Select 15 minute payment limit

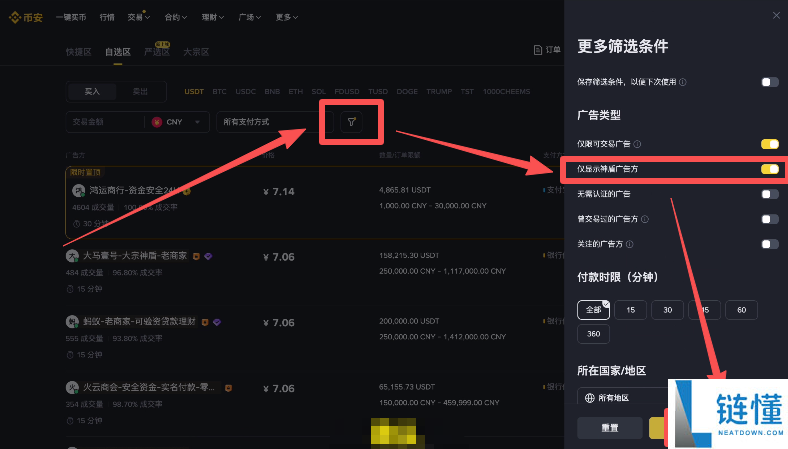631,310
